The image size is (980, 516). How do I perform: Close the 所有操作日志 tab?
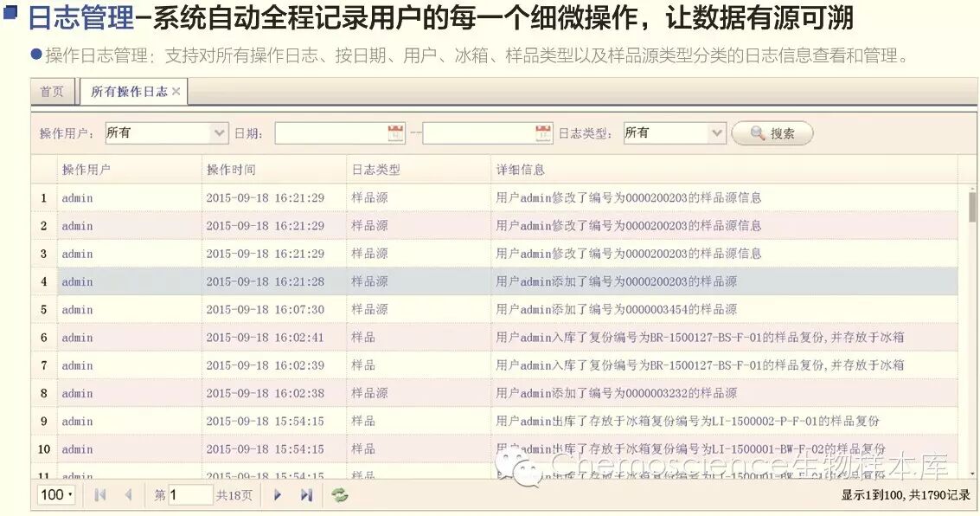176,92
